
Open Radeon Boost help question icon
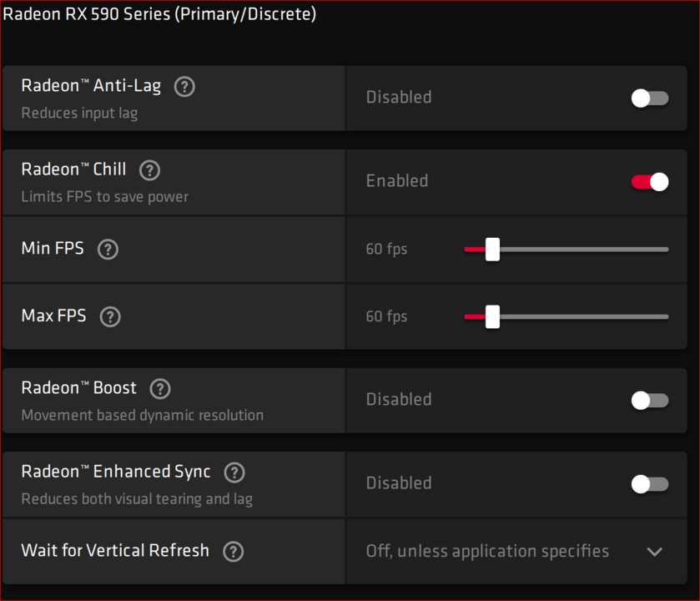tap(160, 389)
